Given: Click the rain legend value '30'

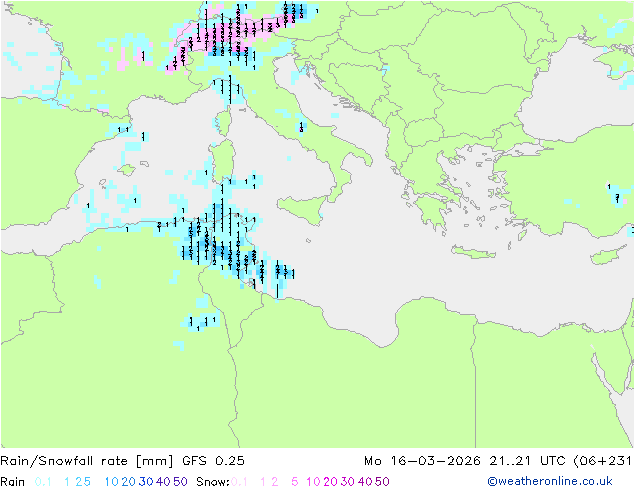Looking at the screenshot, I should click(146, 482).
